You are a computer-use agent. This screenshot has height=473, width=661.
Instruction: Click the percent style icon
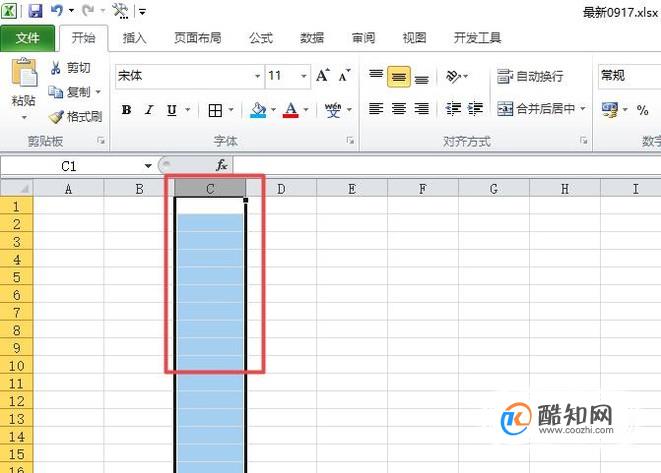642,110
